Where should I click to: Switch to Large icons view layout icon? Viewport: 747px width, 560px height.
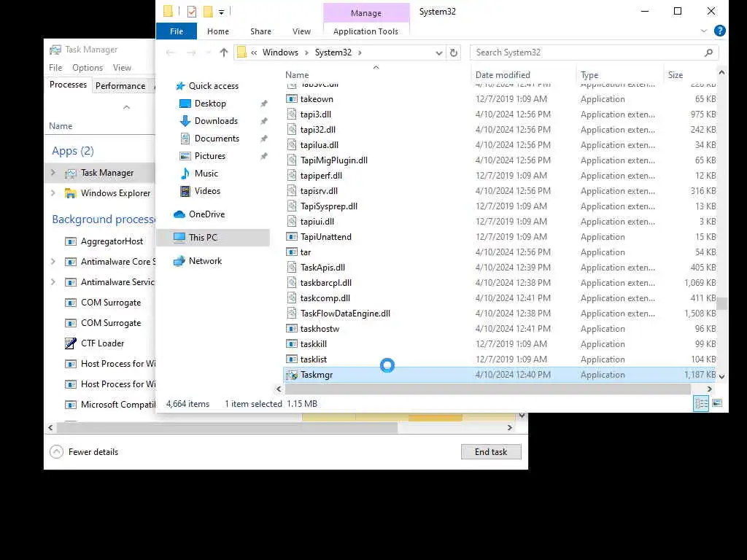click(x=717, y=403)
